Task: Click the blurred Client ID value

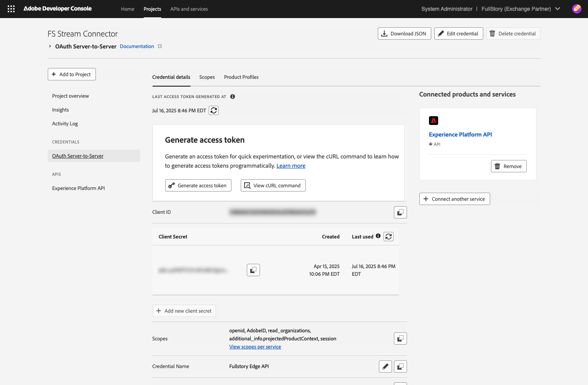Action: 273,212
